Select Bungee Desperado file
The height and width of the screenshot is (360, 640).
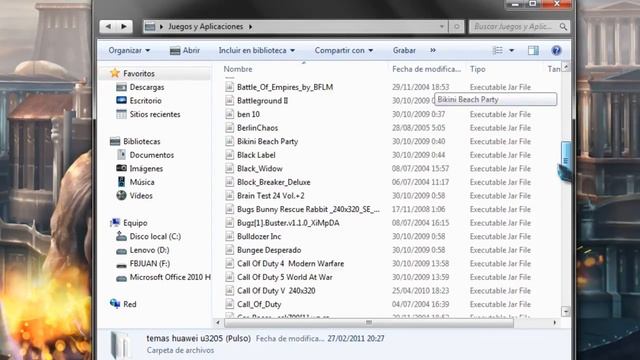coord(269,250)
